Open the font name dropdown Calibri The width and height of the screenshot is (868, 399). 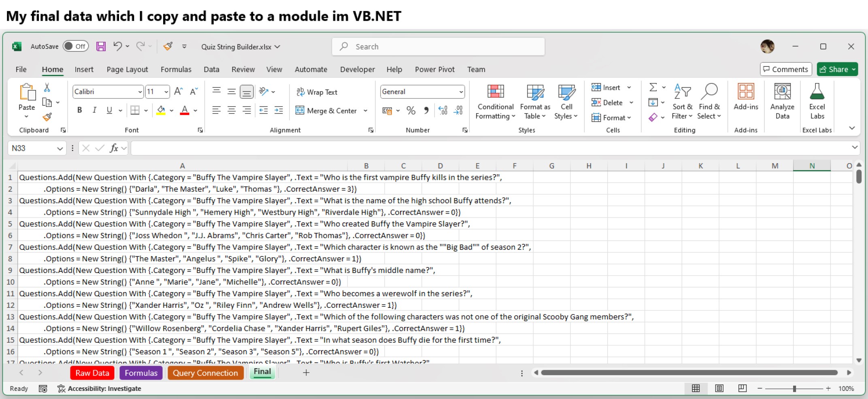140,92
